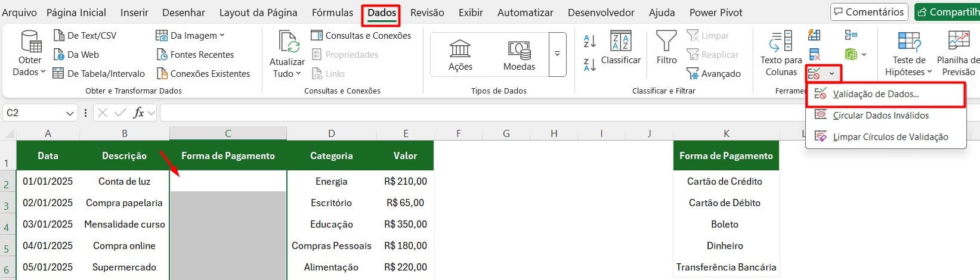Screen dimensions: 980x280
Task: Click Remove Duplicates icon
Action: point(814,55)
